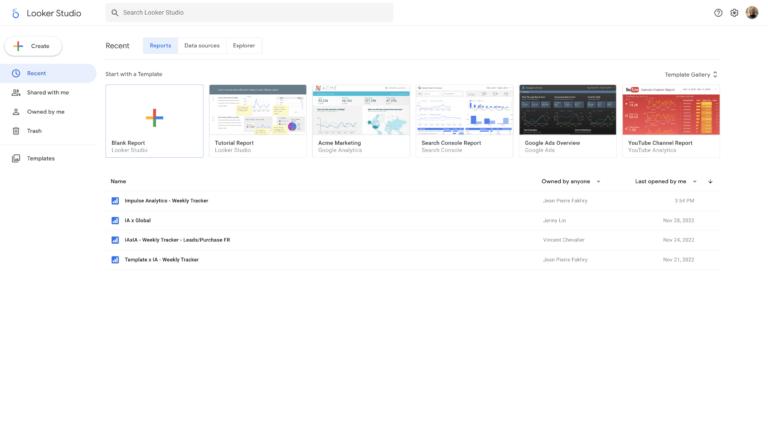This screenshot has width=768, height=438.
Task: Click the date Nov 21, 2022
Action: tap(678, 260)
